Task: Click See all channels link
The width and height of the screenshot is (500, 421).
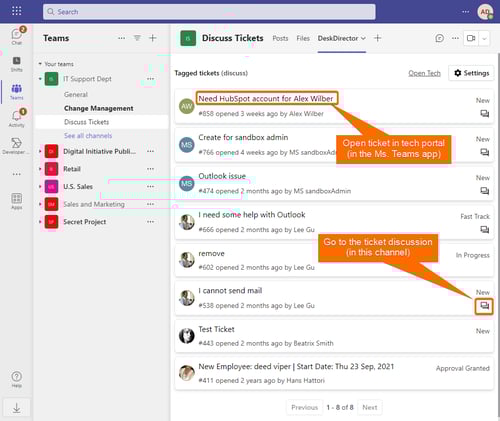Action: pos(88,136)
